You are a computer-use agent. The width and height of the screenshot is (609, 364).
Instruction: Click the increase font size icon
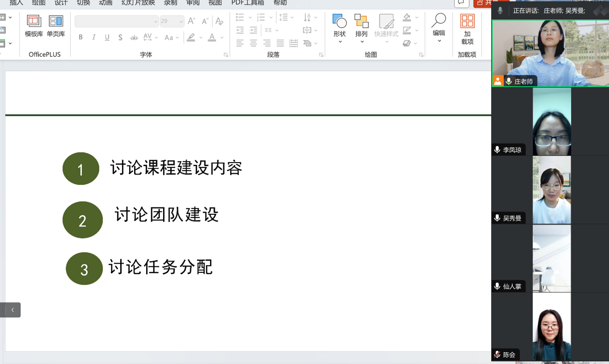coord(192,21)
